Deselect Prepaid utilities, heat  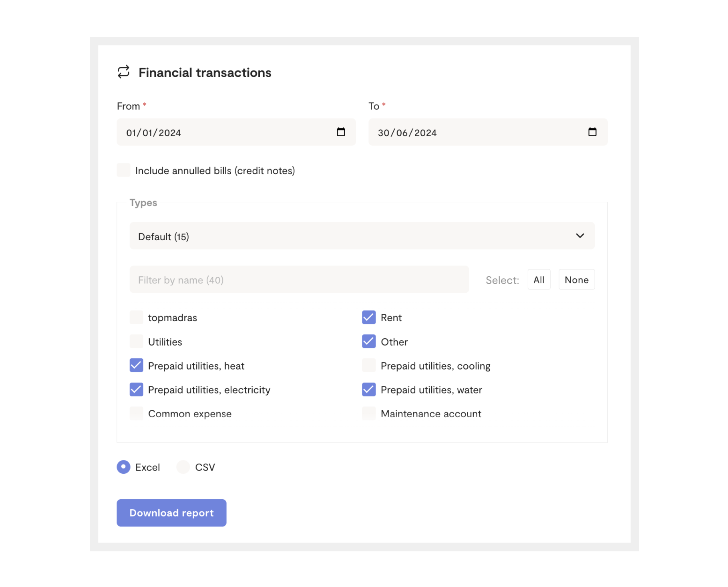click(137, 366)
